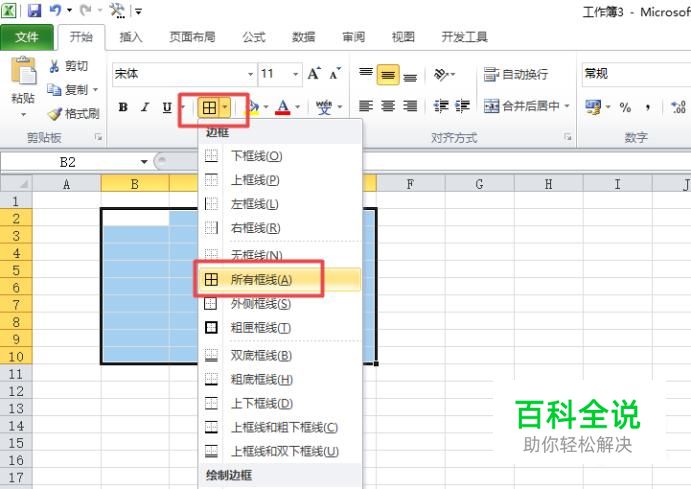Click the borders grid icon button
The image size is (691, 489).
[209, 107]
